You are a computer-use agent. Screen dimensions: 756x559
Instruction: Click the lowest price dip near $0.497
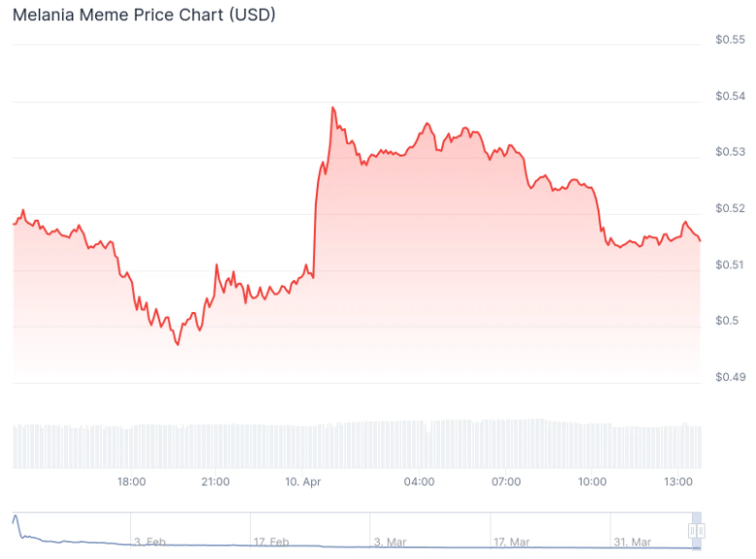177,344
